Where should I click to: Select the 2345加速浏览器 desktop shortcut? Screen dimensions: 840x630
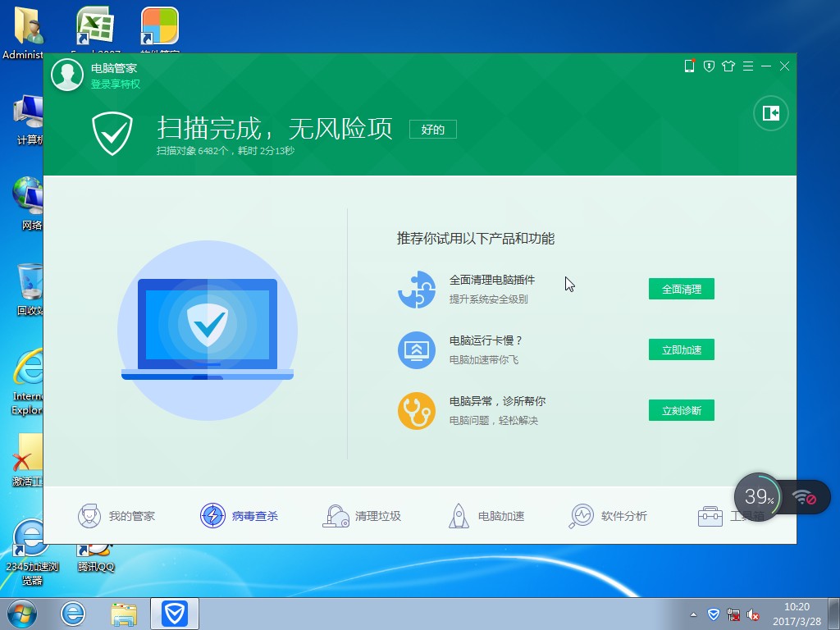pos(32,552)
